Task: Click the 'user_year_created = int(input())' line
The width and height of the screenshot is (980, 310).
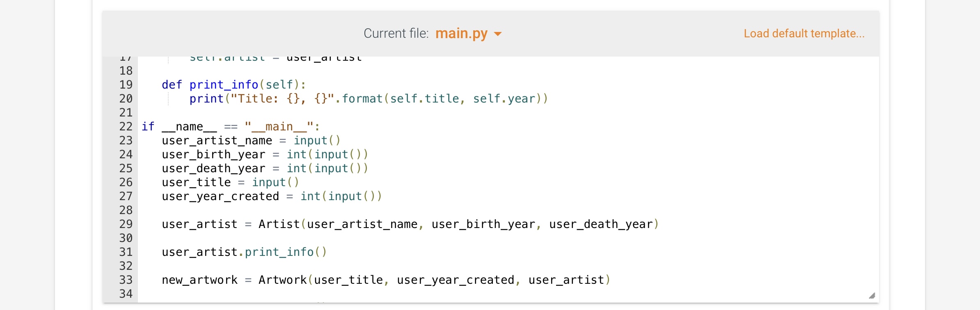Action: [272, 196]
